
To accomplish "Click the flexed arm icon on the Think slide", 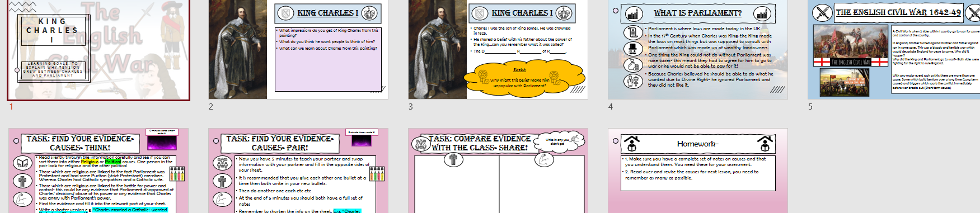I will (22, 198).
